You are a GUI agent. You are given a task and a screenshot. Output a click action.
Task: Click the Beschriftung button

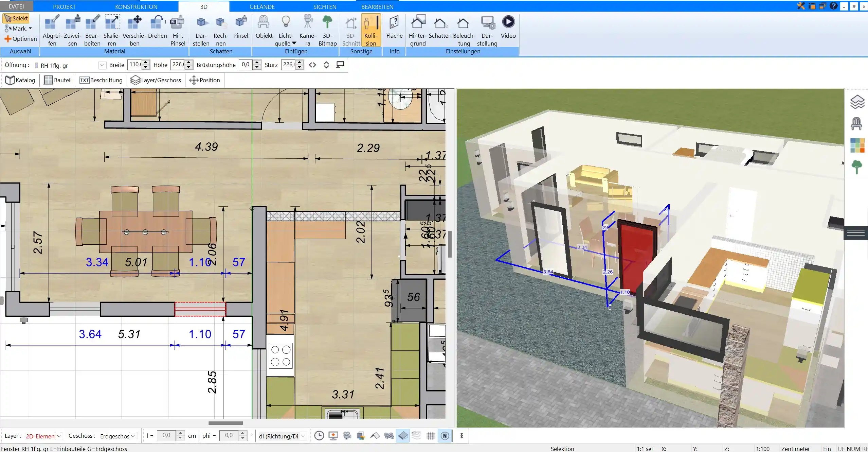101,80
